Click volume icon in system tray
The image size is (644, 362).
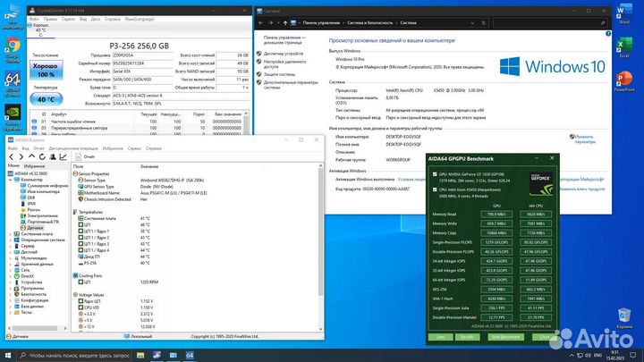click(588, 355)
